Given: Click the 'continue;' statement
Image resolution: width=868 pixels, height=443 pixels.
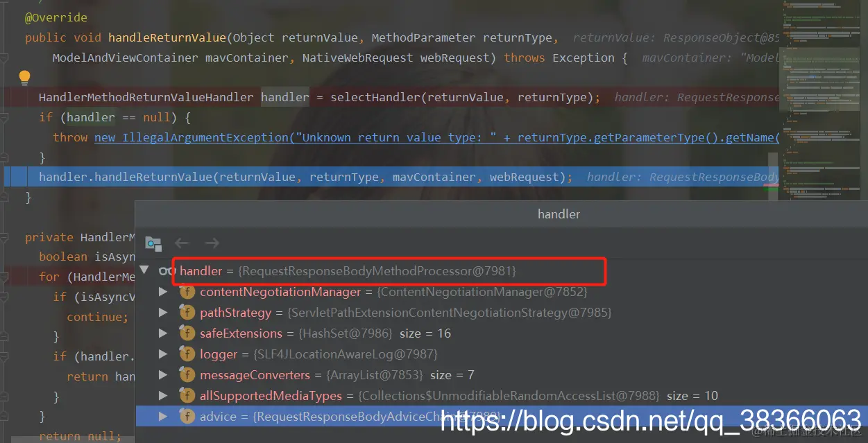Looking at the screenshot, I should (x=97, y=317).
